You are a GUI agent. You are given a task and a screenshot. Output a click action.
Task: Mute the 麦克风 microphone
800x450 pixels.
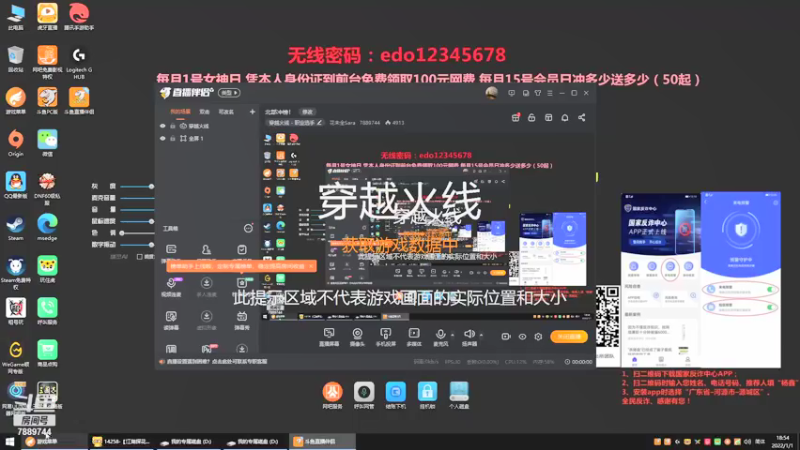440,337
